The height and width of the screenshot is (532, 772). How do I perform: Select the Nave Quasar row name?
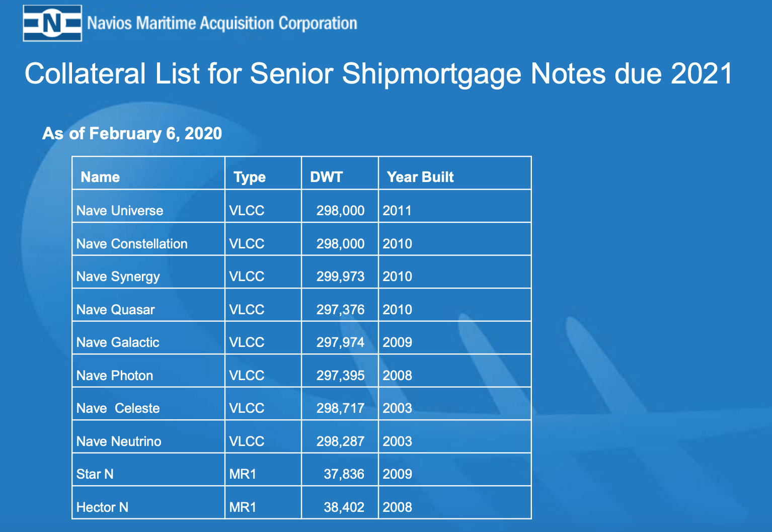pyautogui.click(x=116, y=309)
